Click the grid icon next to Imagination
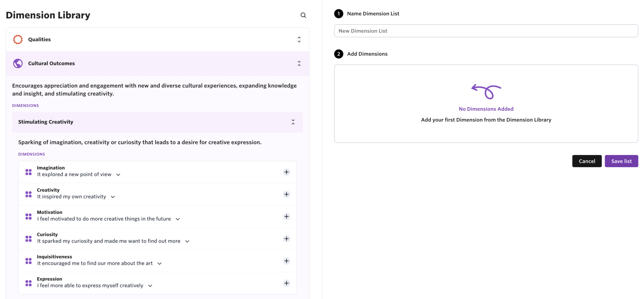The width and height of the screenshot is (644, 299). click(x=28, y=172)
